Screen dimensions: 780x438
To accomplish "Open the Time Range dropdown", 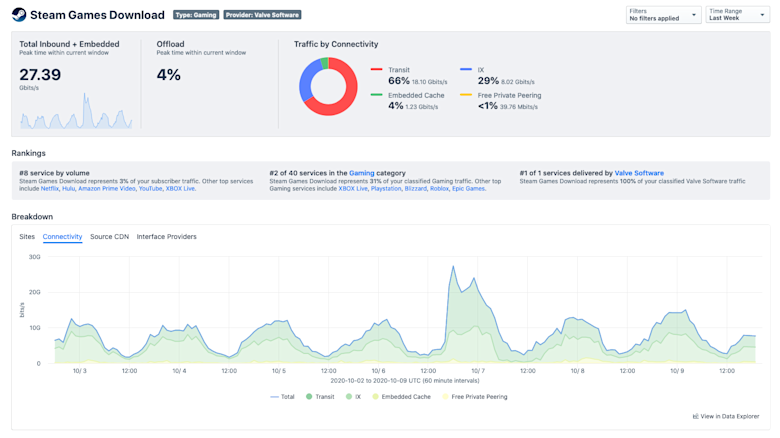I will click(737, 15).
